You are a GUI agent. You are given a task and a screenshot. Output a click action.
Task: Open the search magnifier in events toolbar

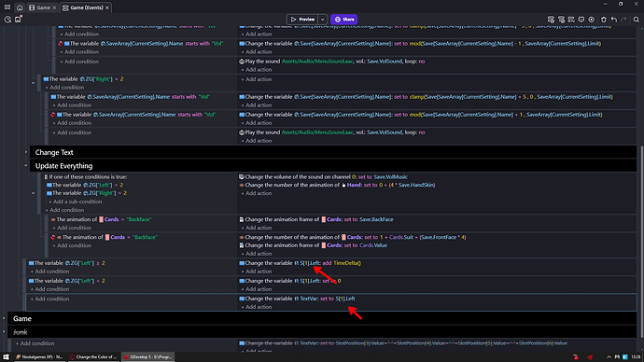[637, 20]
